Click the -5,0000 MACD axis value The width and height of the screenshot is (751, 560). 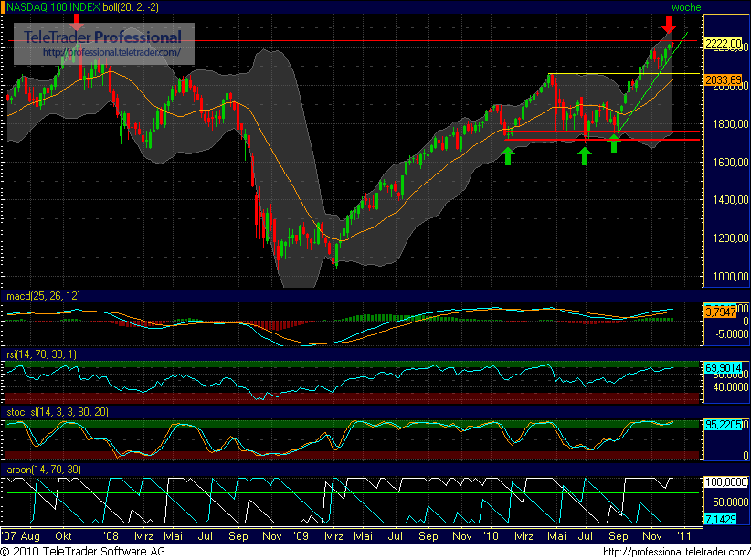pyautogui.click(x=732, y=333)
